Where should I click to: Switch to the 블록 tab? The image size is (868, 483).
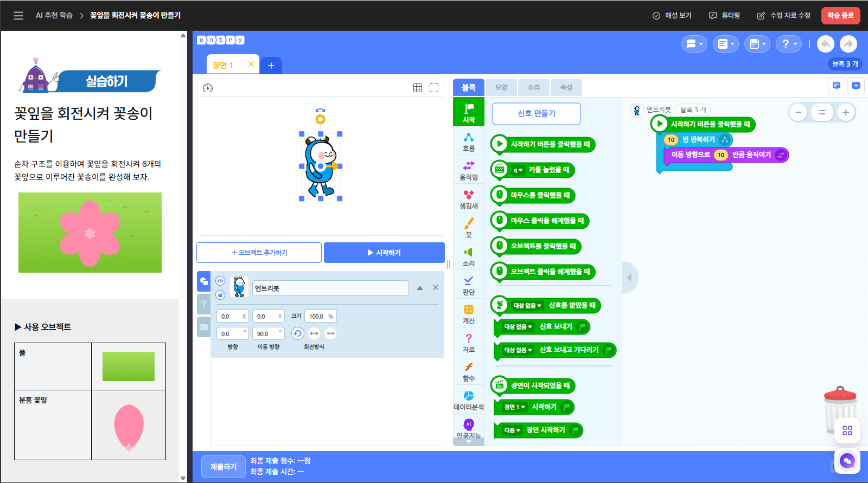click(469, 87)
